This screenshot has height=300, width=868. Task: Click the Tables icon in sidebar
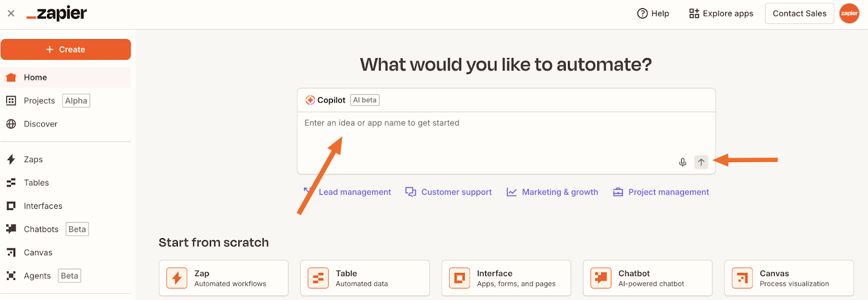coord(11,183)
